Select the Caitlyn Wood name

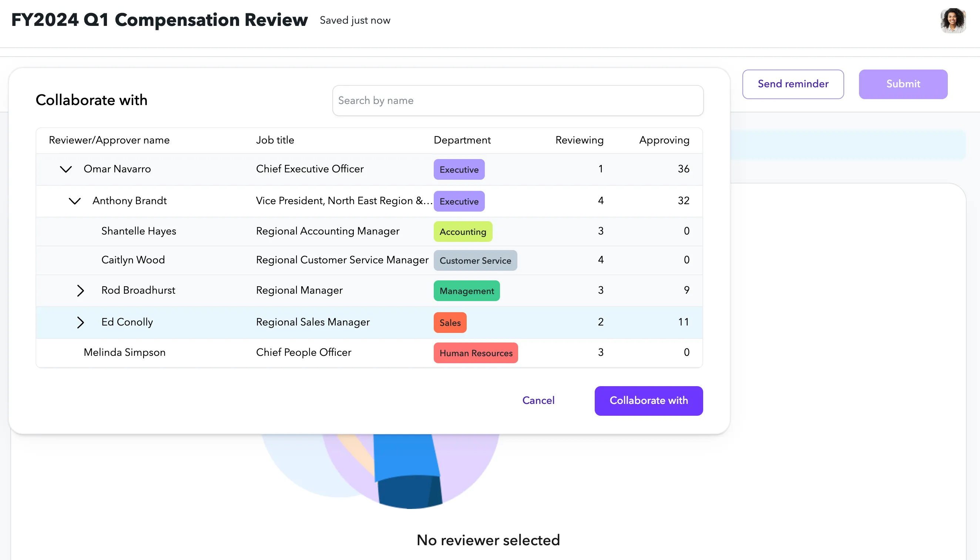(133, 260)
